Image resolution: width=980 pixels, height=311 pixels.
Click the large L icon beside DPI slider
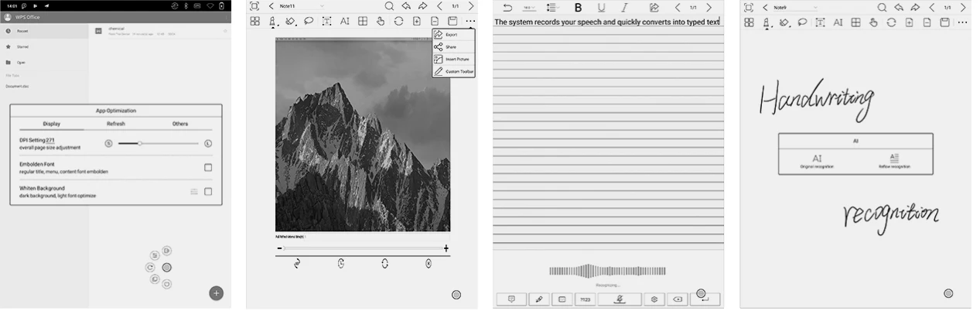tap(208, 143)
